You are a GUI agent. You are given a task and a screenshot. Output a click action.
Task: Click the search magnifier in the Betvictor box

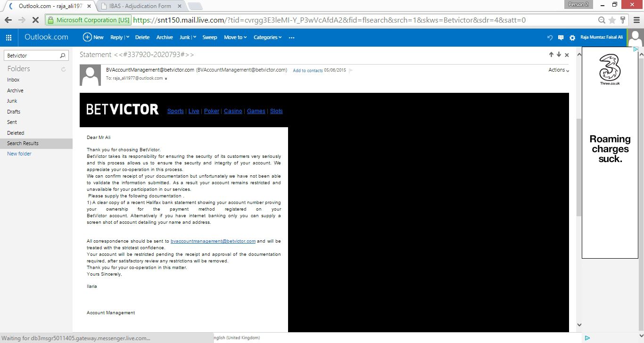[63, 56]
